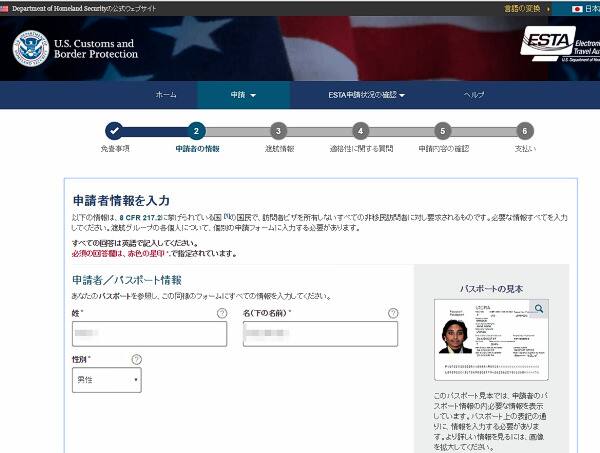Click completed checkmark step 免責事項

114,130
